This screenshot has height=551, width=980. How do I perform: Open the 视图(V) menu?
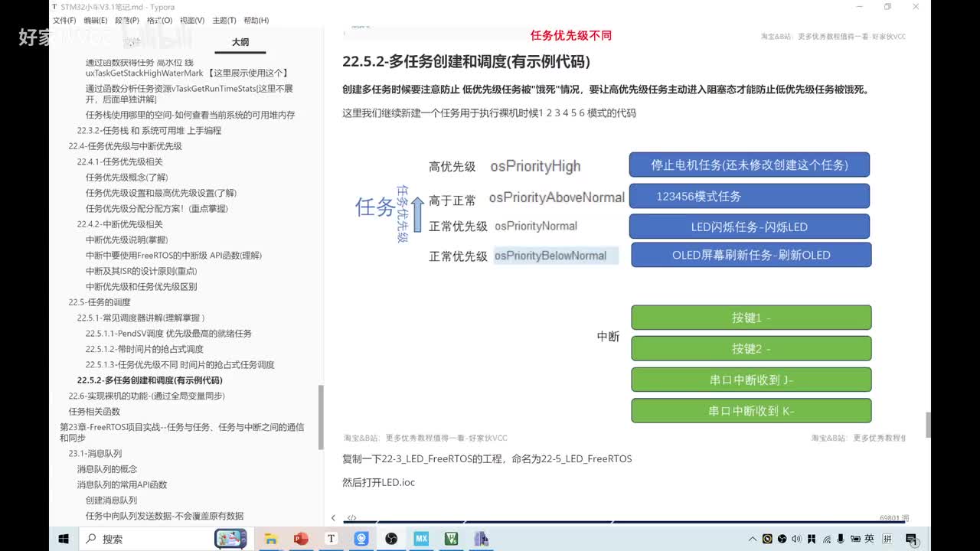[x=191, y=21]
